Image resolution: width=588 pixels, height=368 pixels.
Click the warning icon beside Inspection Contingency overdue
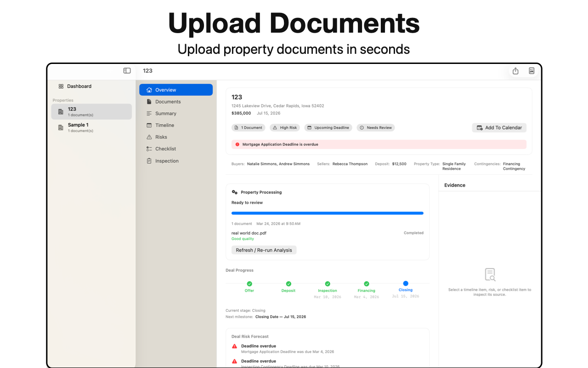coord(235,362)
